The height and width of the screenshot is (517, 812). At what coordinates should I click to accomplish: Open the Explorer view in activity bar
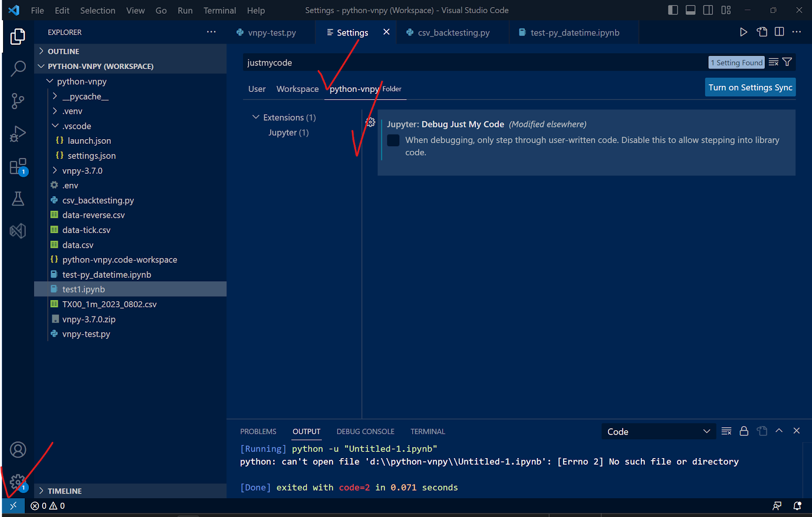pos(18,37)
